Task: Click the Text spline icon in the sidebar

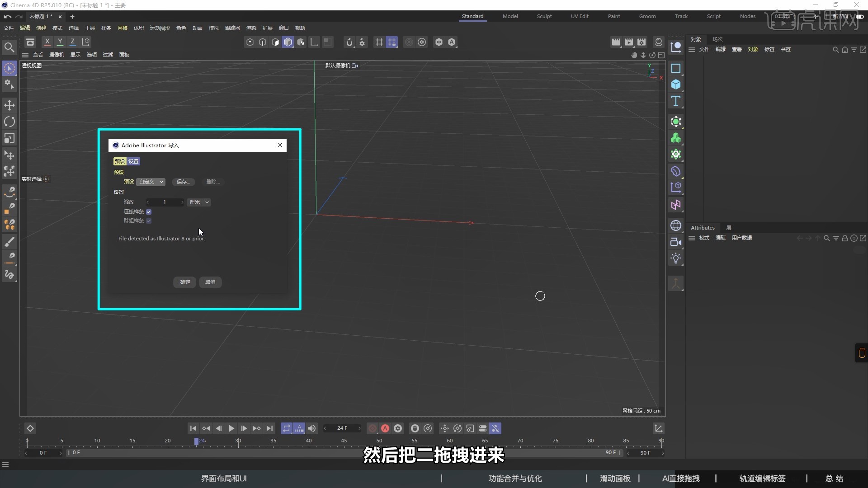Action: click(676, 101)
